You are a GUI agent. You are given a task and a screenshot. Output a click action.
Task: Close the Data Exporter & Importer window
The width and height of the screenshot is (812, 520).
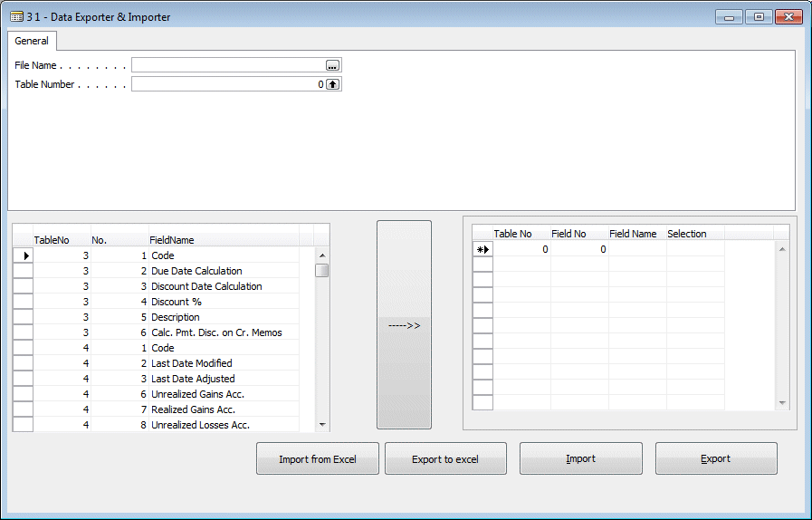click(x=788, y=17)
